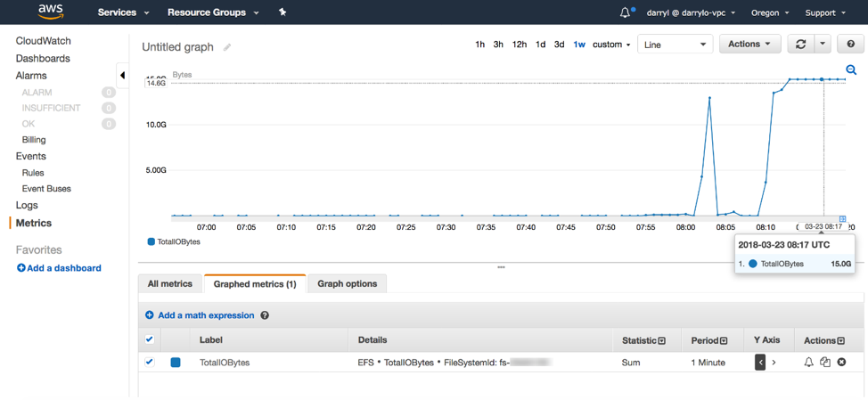868x400 pixels.
Task: Go to the AWS console home logo
Action: coord(52,12)
